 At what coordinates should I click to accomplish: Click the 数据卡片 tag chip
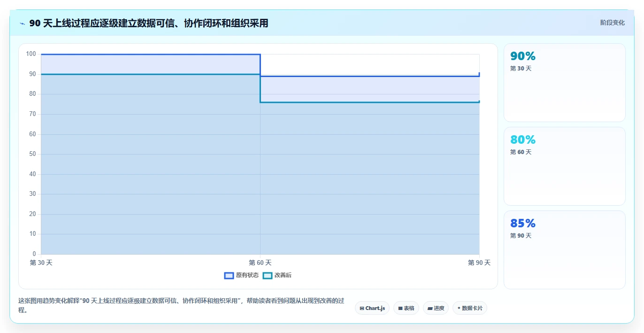pyautogui.click(x=470, y=308)
